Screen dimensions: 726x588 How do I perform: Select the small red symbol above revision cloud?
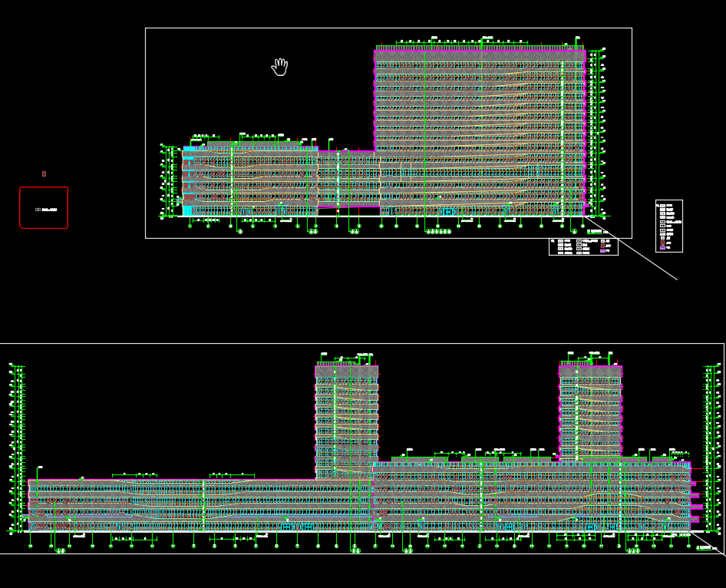point(44,173)
